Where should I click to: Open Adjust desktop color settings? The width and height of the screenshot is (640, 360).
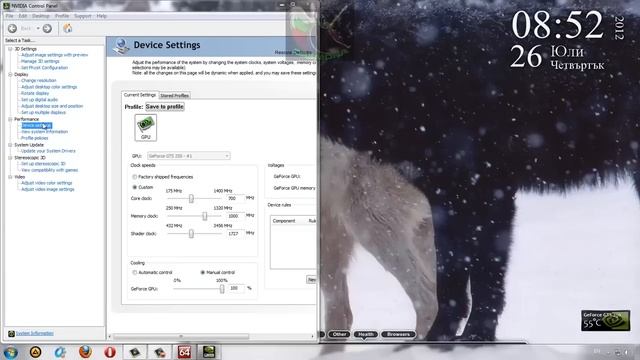pyautogui.click(x=49, y=87)
